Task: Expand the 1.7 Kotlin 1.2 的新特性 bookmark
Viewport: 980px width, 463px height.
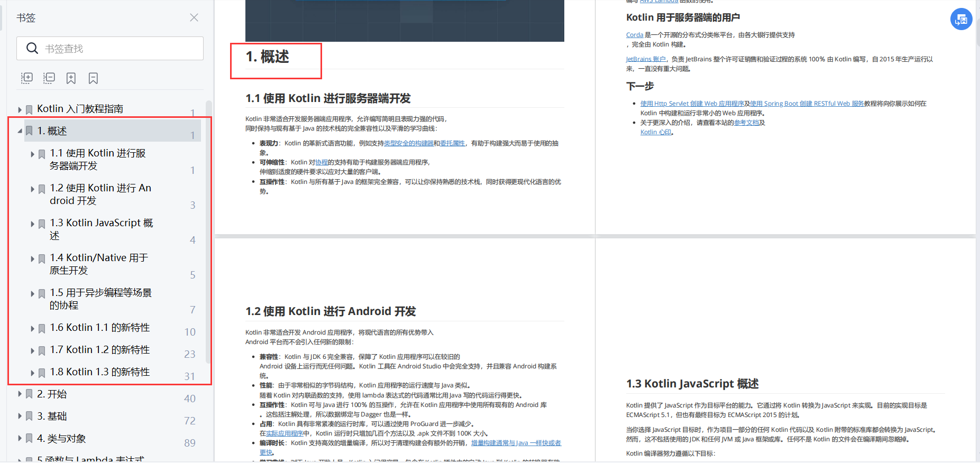Action: (x=32, y=350)
